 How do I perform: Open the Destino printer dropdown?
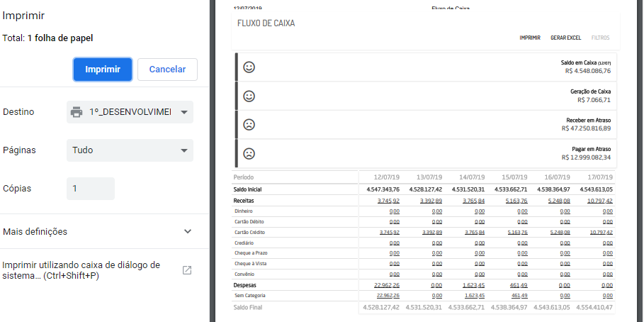(x=130, y=112)
